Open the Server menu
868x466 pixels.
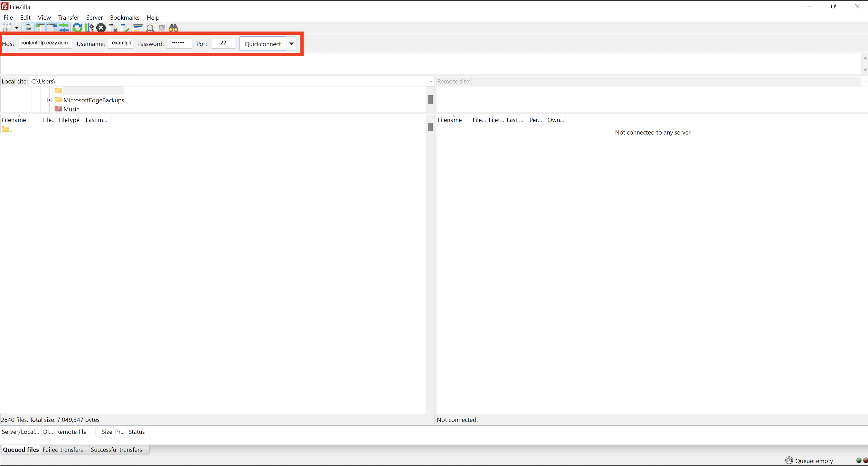tap(94, 17)
